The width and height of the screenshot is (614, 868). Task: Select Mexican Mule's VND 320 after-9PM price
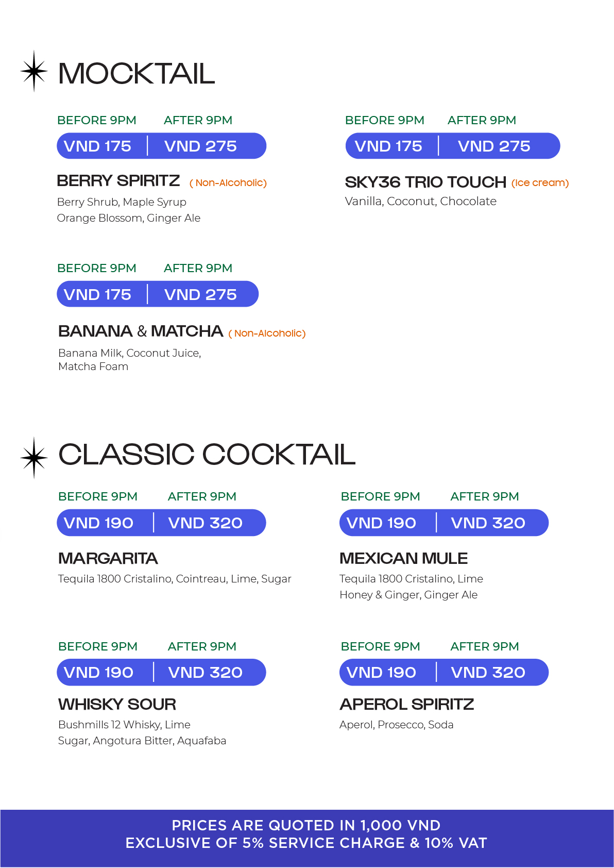coord(488,523)
